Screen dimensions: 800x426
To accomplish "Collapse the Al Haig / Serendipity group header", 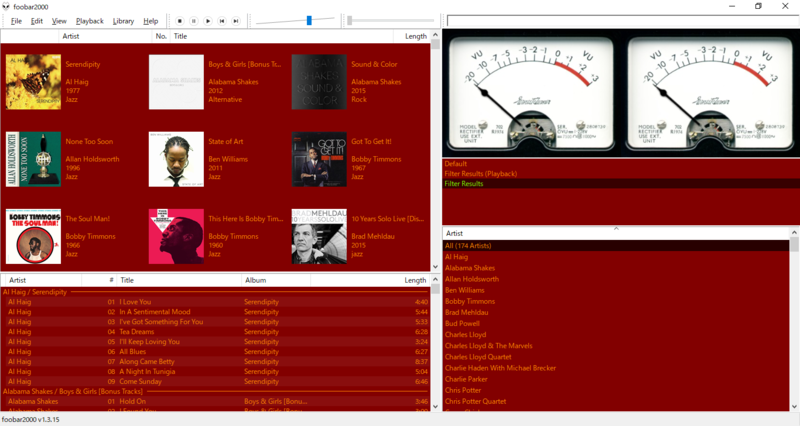I will tap(215, 292).
